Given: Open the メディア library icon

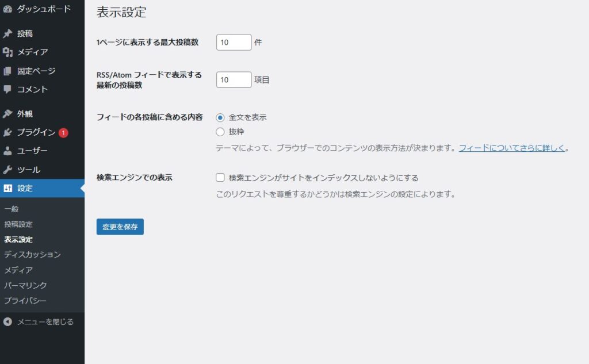Looking at the screenshot, I should point(7,52).
